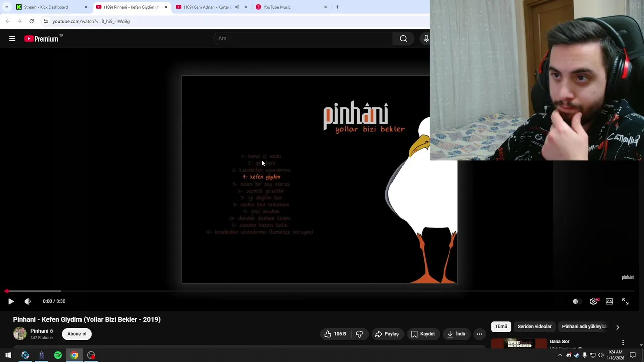The image size is (644, 362).
Task: Go back in browser history
Action: tap(7, 21)
